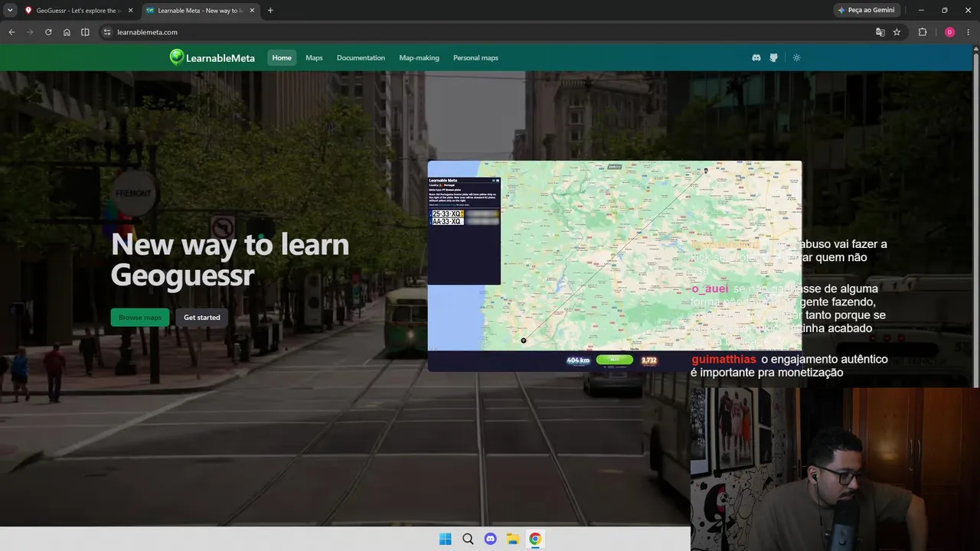Click the 404 km distance label
Image resolution: width=980 pixels, height=551 pixels.
578,360
